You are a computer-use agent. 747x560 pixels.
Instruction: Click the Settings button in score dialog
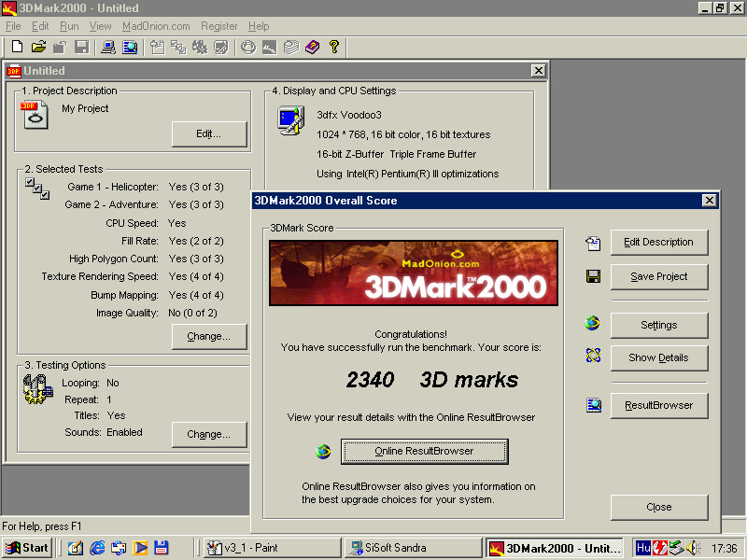(659, 325)
